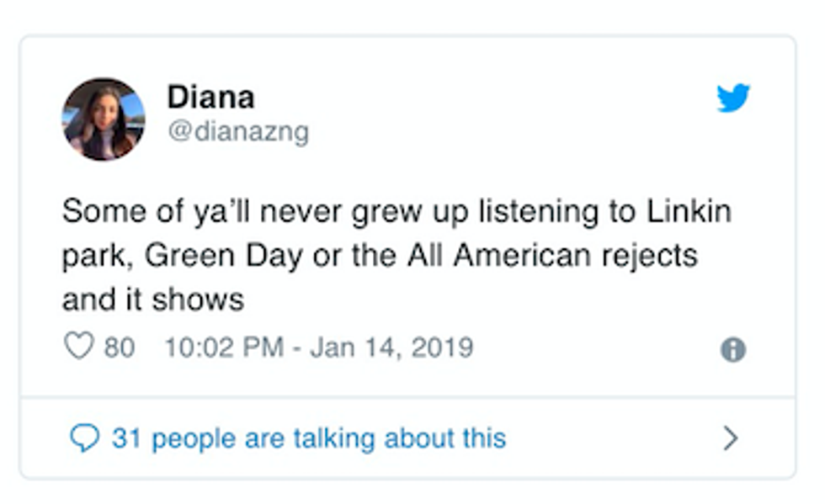Image resolution: width=825 pixels, height=504 pixels.
Task: Click the number 31 in the footer
Action: [125, 438]
